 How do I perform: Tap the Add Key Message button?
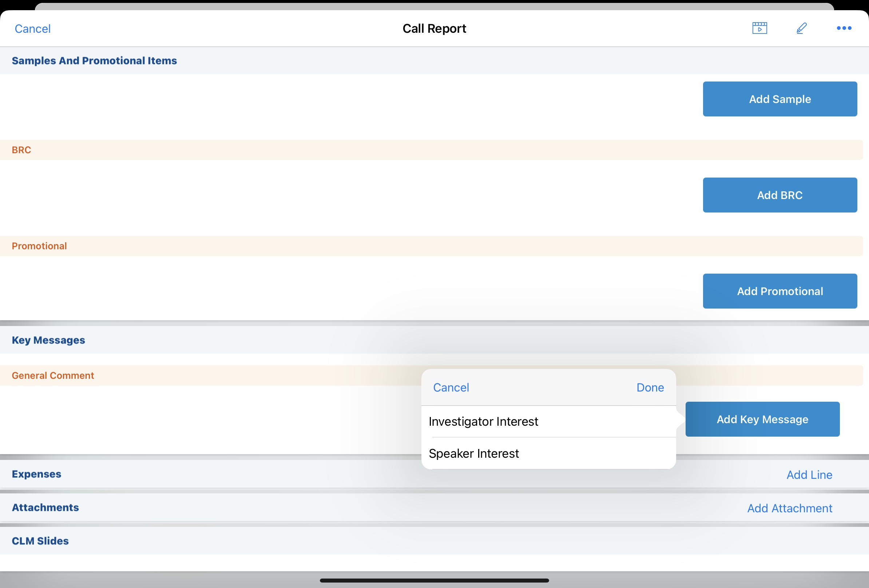pos(762,419)
